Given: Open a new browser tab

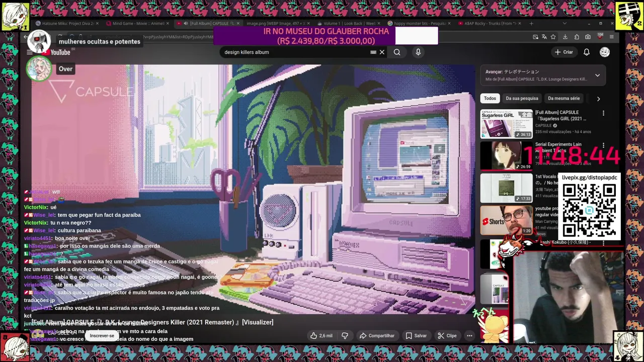Looking at the screenshot, I should point(531,23).
